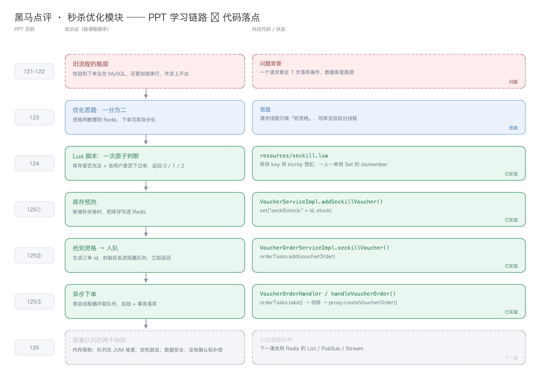Click the red 问题 status tag

[x=513, y=82]
